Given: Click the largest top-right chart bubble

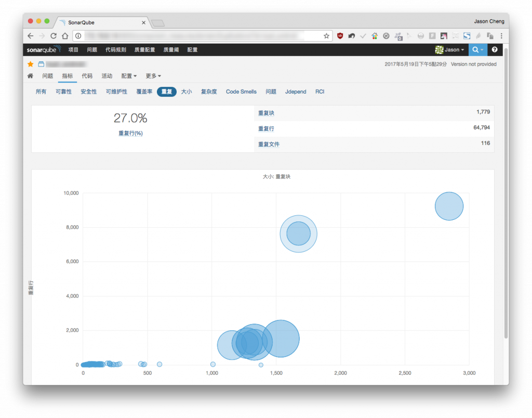Looking at the screenshot, I should click(x=449, y=206).
